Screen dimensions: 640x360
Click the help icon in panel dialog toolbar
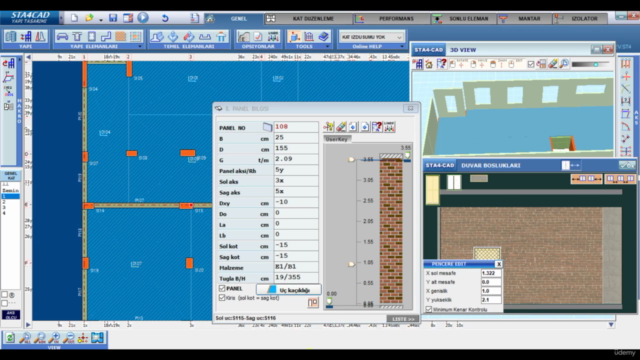(x=377, y=127)
